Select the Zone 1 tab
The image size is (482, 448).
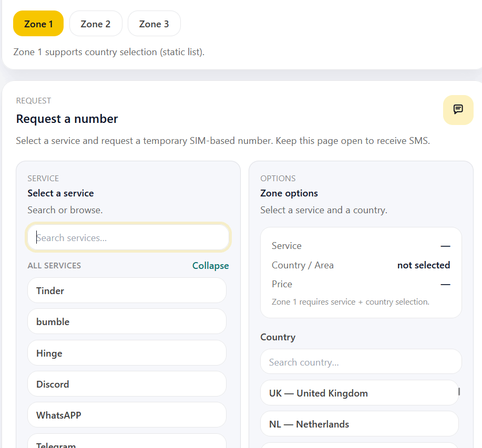coord(38,24)
